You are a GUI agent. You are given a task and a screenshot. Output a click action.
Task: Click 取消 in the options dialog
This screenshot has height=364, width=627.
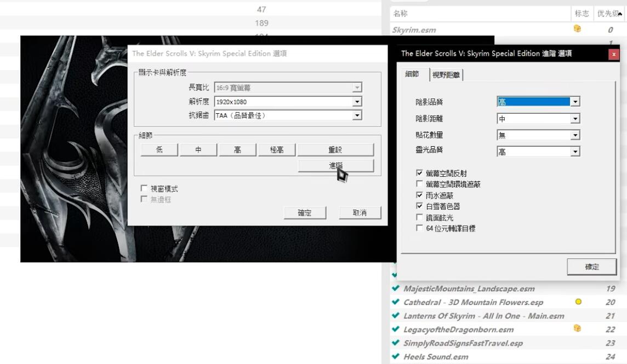360,212
